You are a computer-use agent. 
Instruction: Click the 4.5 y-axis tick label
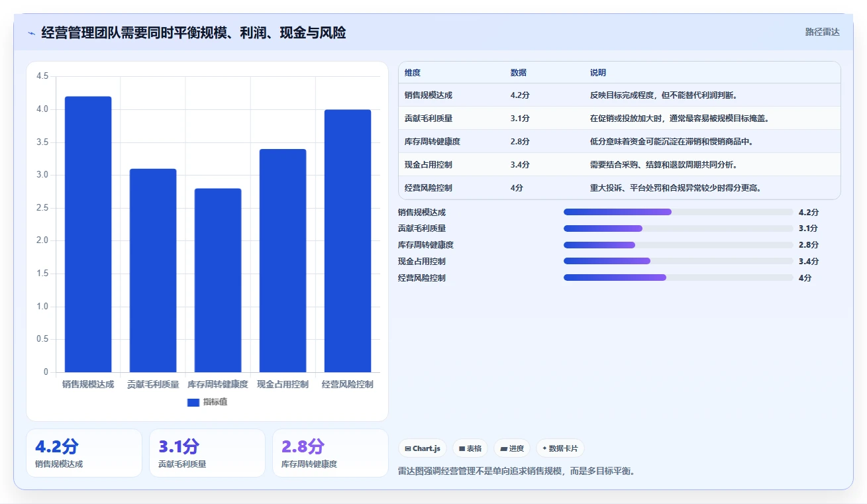point(42,76)
